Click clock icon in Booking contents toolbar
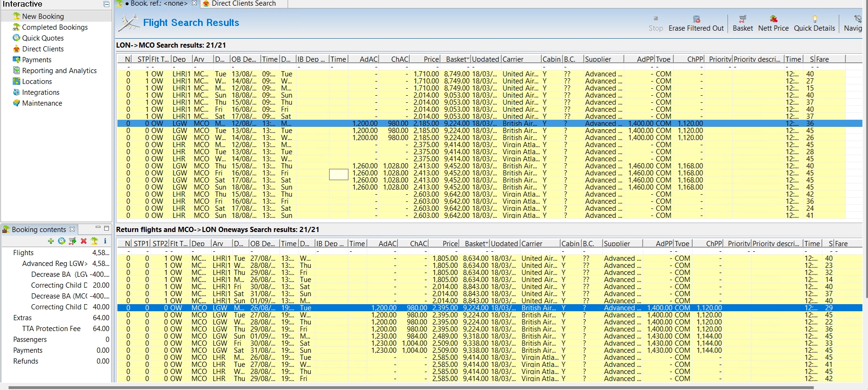Screen dimensions: 868x390 pyautogui.click(x=61, y=241)
